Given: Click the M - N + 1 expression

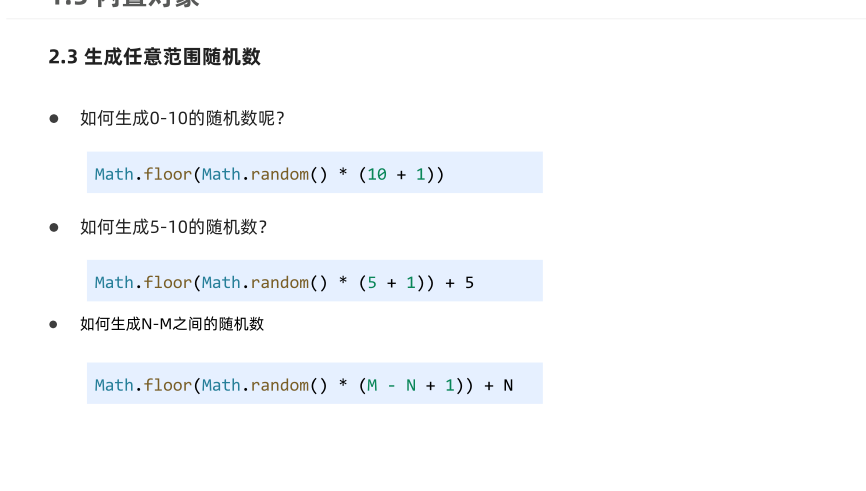Looking at the screenshot, I should coord(410,386).
